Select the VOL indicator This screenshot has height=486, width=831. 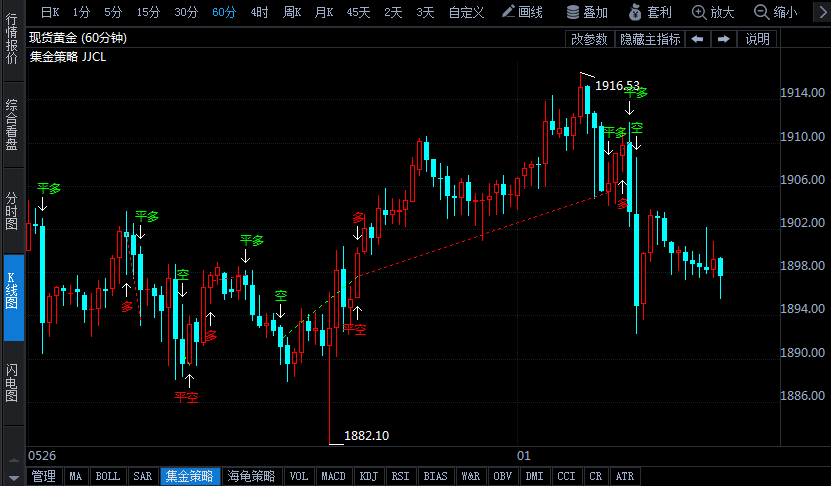click(x=298, y=476)
